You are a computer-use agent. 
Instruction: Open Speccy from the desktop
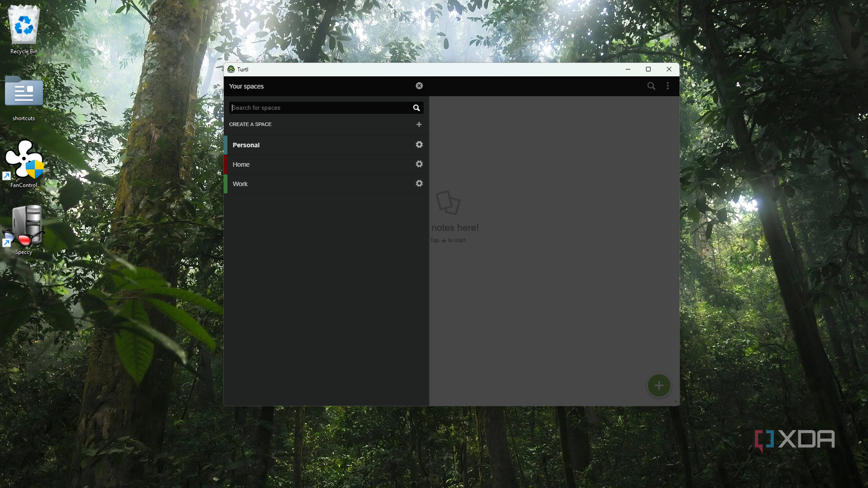(24, 226)
